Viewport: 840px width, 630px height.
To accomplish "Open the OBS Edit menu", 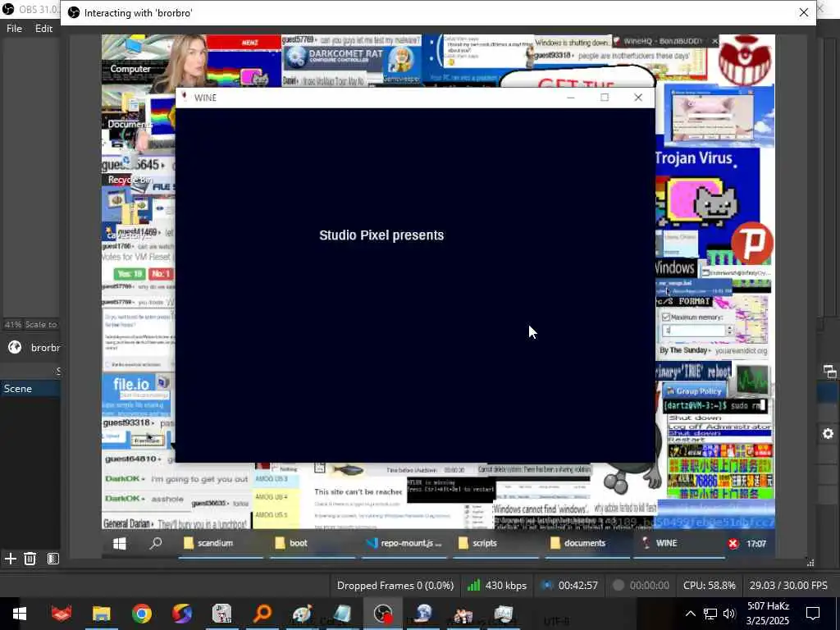I will 43,29.
